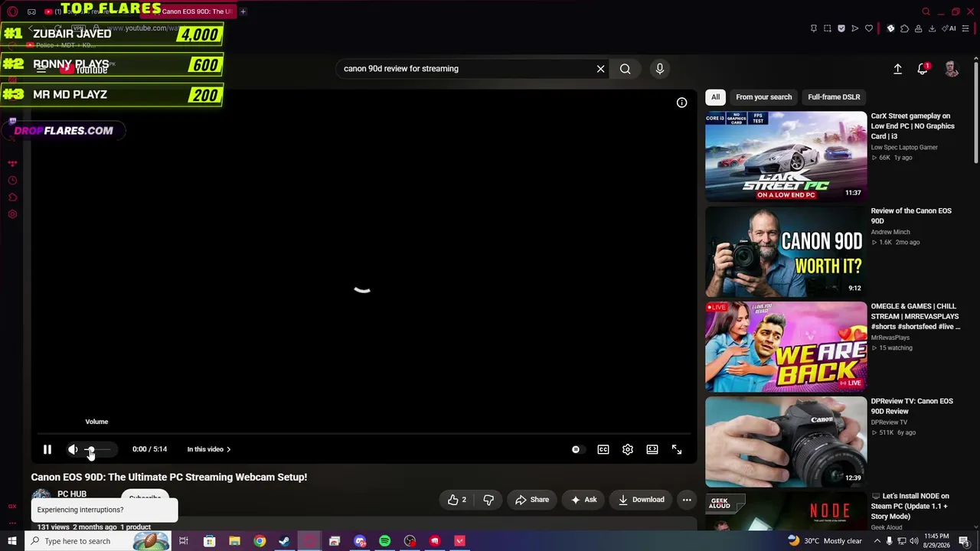
Task: Open YouTube notifications bell
Action: pyautogui.click(x=923, y=69)
